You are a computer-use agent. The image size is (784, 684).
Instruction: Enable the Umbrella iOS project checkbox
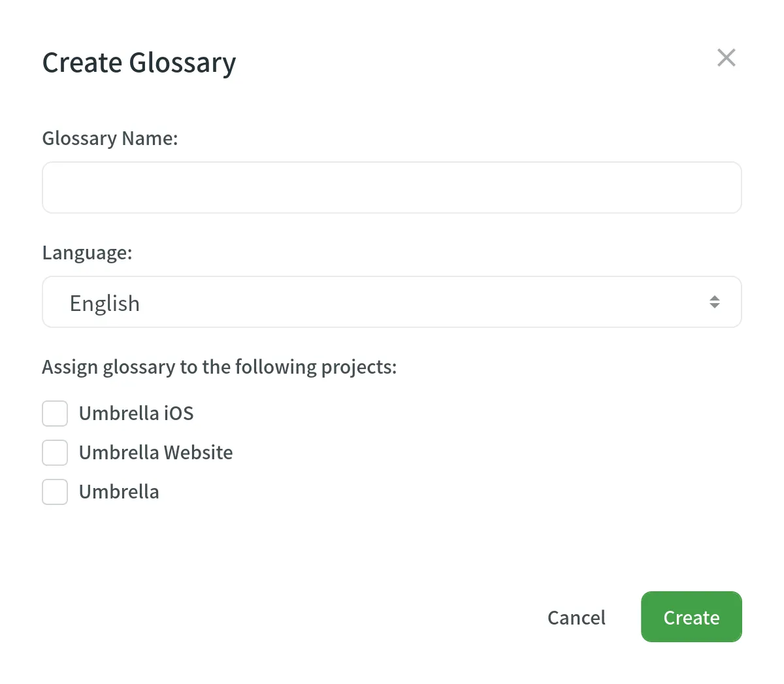pyautogui.click(x=55, y=413)
